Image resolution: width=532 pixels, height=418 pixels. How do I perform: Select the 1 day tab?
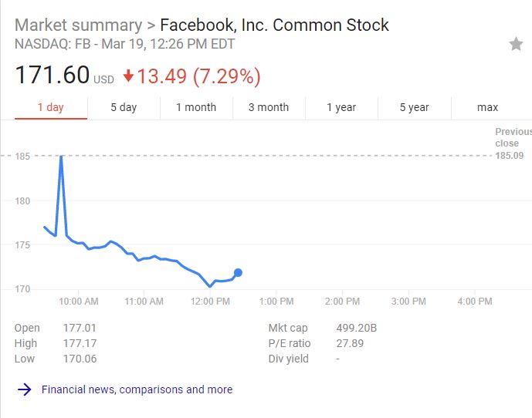pyautogui.click(x=51, y=107)
